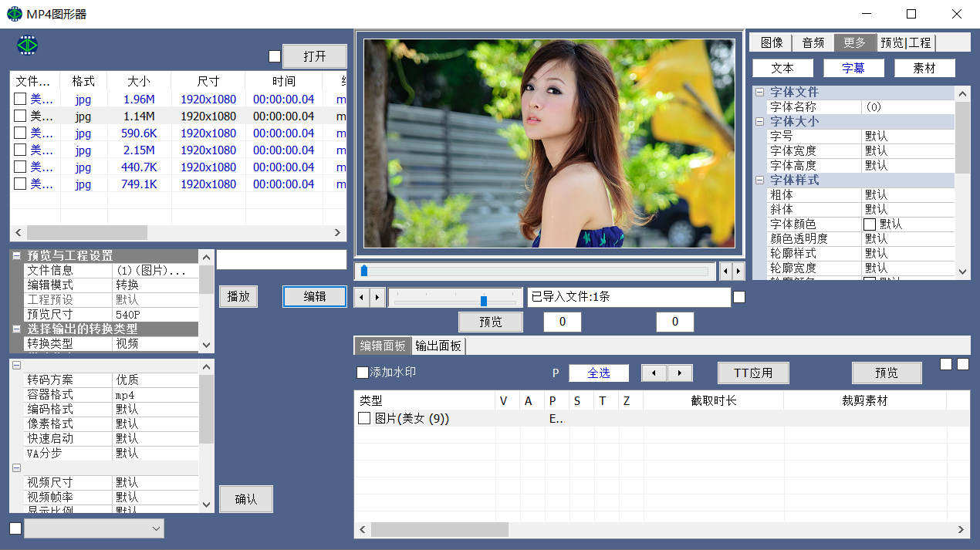Click the left step arrow beside the preview seek bar
The height and width of the screenshot is (550, 980).
[x=726, y=272]
